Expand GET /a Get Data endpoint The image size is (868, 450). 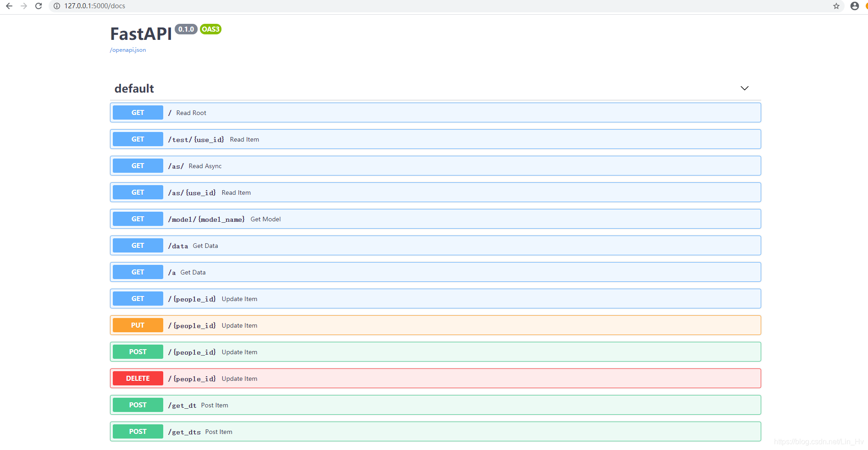tap(435, 272)
